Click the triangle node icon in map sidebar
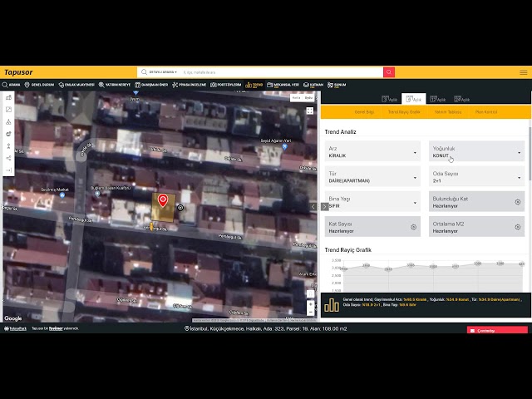This screenshot has height=399, width=532. pyautogui.click(x=8, y=122)
